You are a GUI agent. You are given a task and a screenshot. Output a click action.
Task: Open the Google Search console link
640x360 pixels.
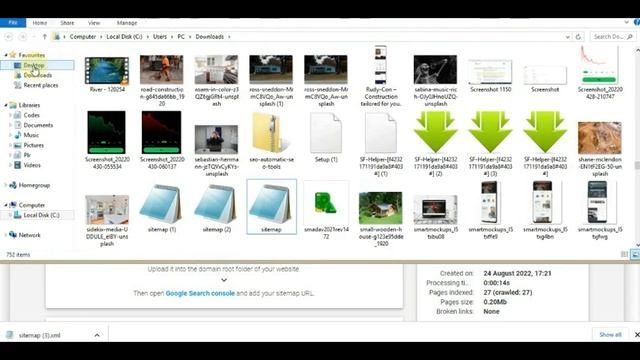pyautogui.click(x=200, y=293)
